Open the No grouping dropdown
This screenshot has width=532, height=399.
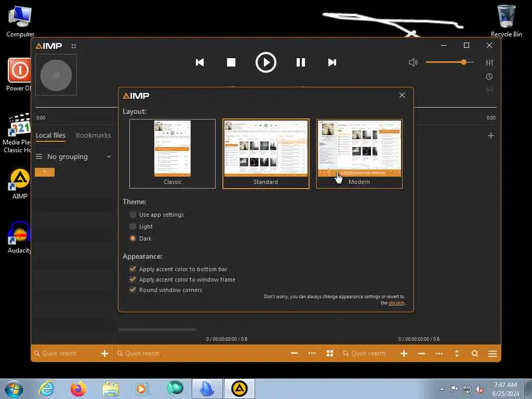79,157
